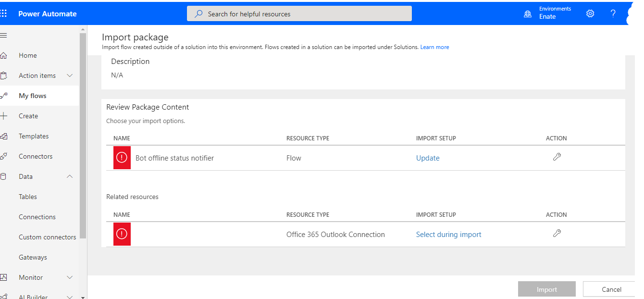Open Templates from the left navigation
This screenshot has height=299, width=644.
tap(34, 136)
